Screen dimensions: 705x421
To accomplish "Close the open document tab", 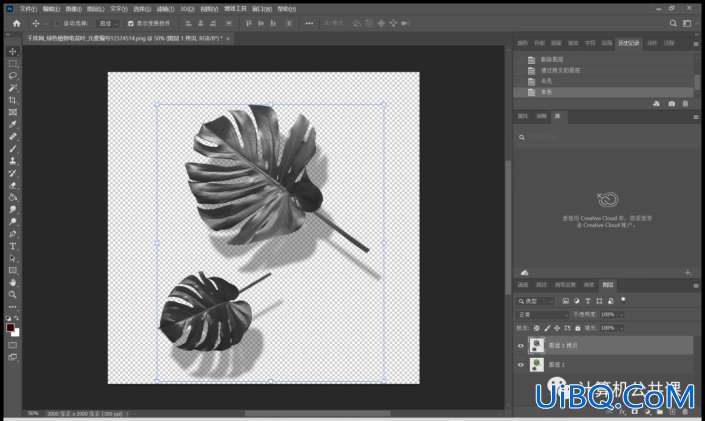I will coord(228,39).
